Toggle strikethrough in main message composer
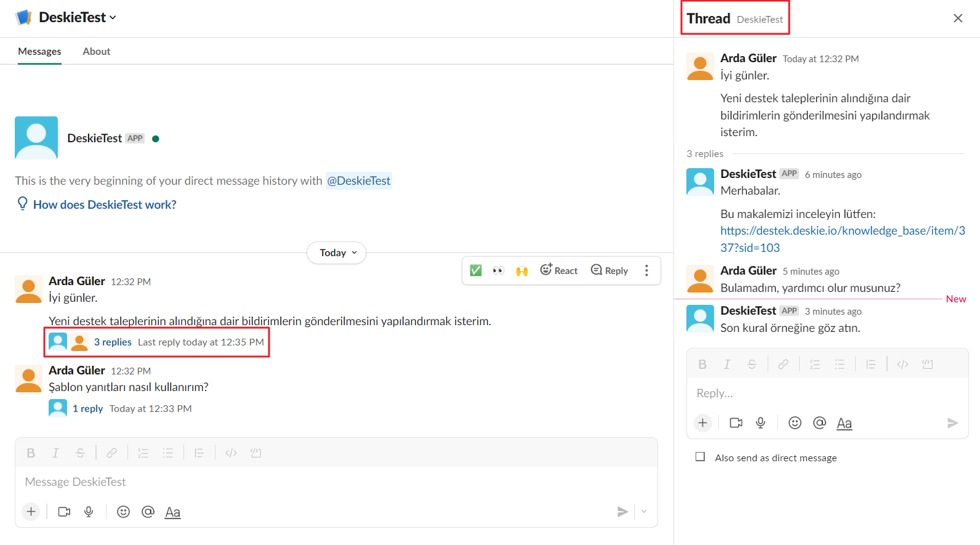Viewport: 980px width, 545px height. click(x=80, y=453)
